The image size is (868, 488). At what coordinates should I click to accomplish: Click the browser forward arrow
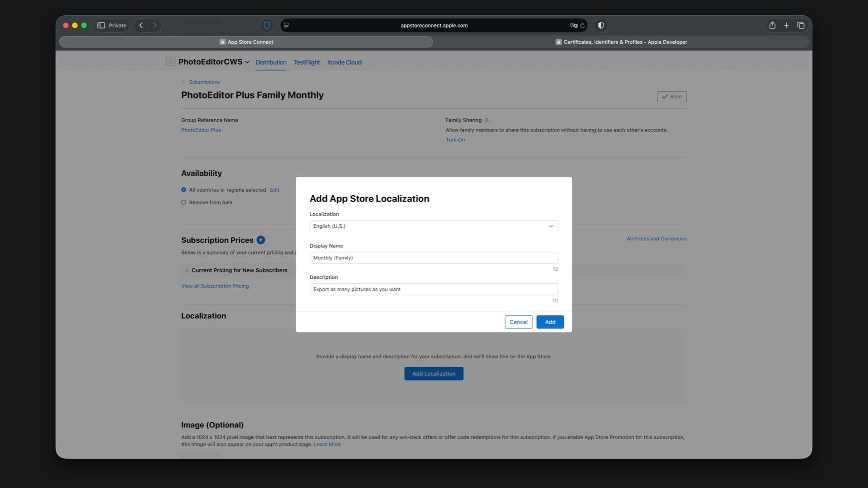pyautogui.click(x=155, y=25)
